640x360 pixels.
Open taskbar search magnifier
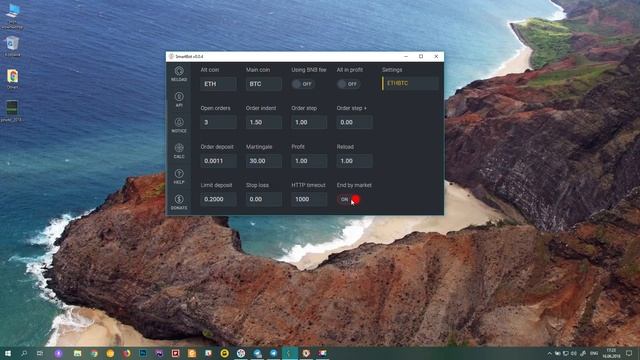(24, 353)
